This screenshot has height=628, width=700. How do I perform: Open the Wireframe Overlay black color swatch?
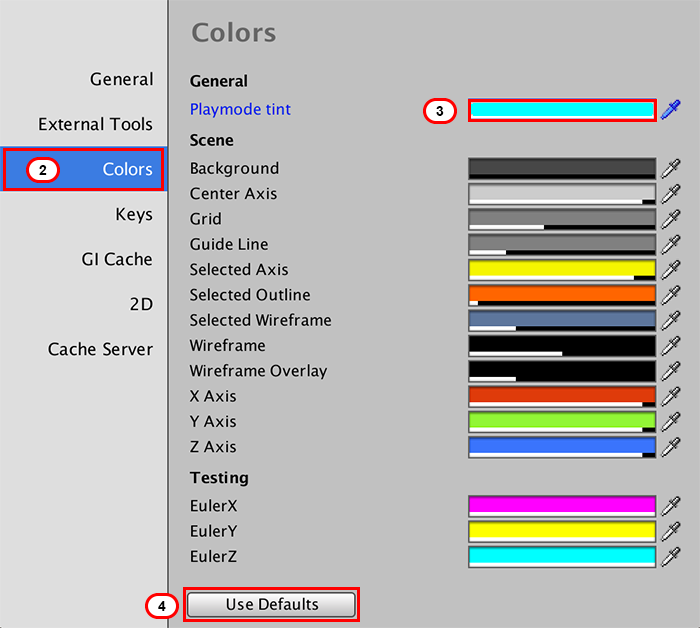pos(562,371)
